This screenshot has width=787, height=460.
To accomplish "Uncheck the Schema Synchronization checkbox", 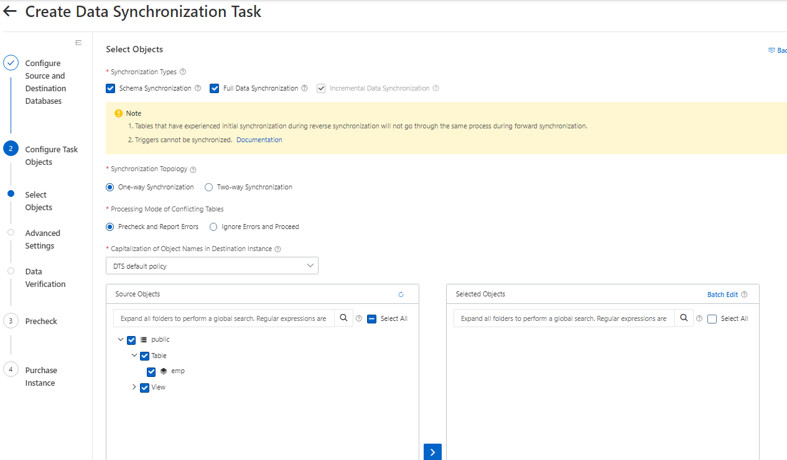I will click(x=111, y=88).
